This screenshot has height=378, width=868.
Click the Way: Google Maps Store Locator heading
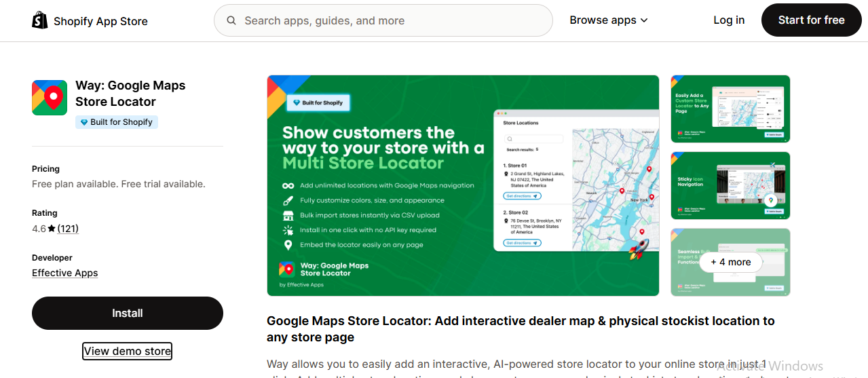pos(130,94)
